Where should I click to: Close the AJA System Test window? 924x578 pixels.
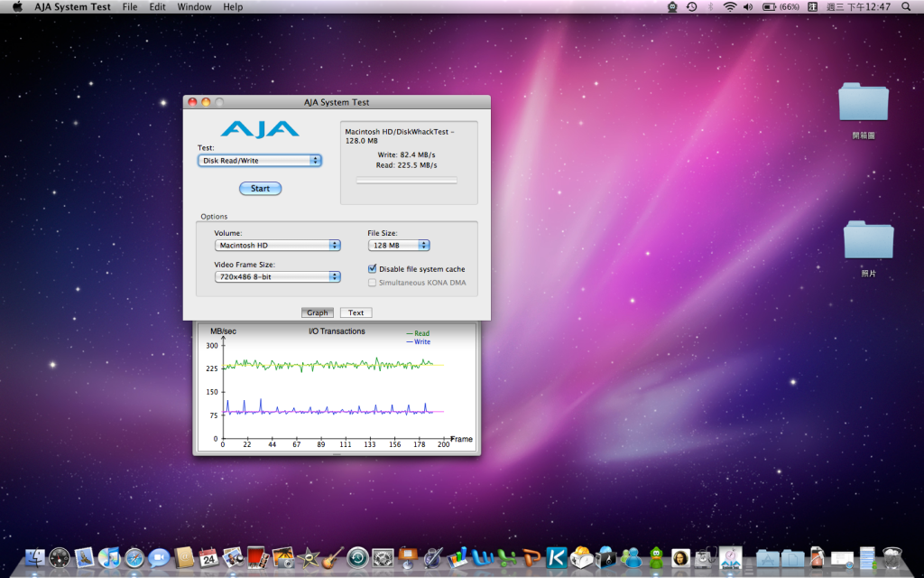pos(192,102)
